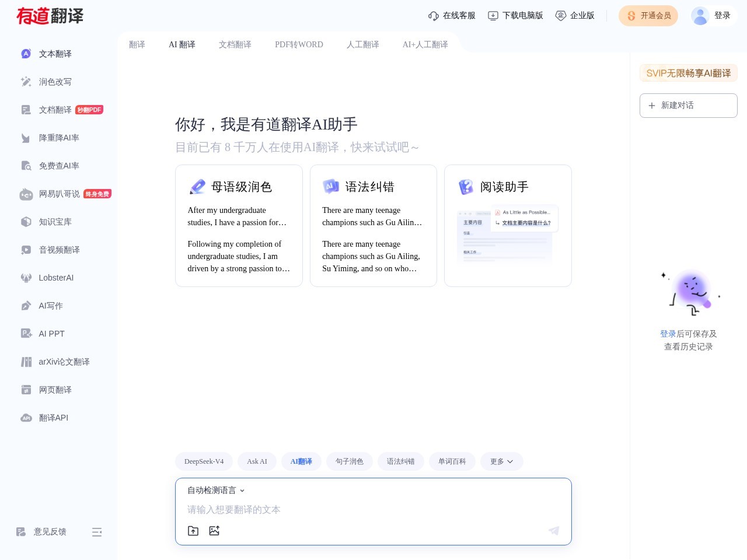Image resolution: width=747 pixels, height=560 pixels.
Task: Open the 网页翻译 icon
Action: 26,390
